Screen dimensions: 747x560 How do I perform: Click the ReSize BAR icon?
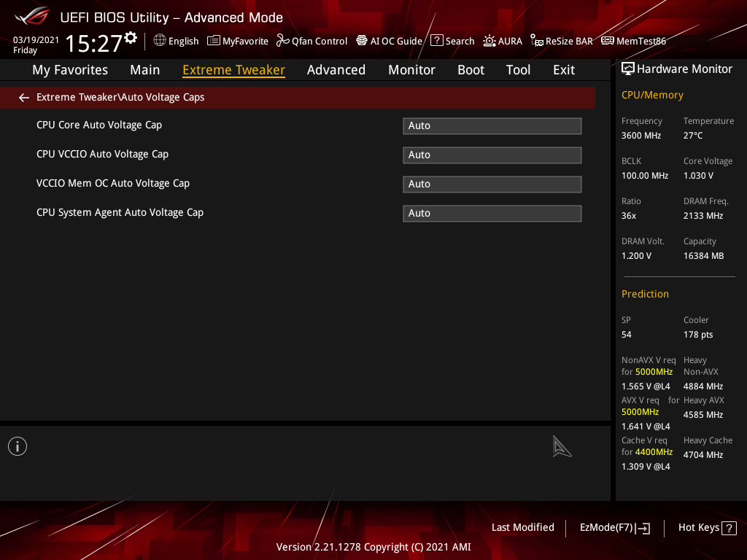(537, 41)
